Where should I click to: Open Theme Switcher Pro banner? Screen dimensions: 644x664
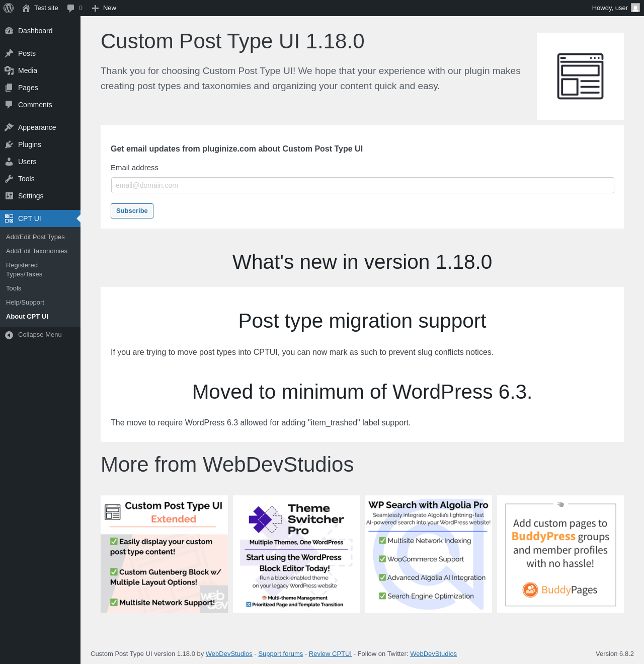tap(296, 554)
